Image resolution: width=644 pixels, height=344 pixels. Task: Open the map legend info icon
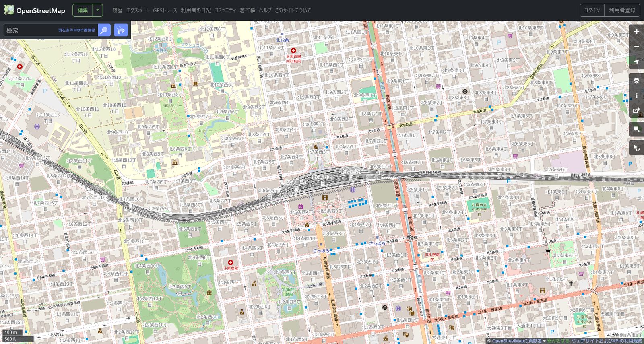point(636,95)
